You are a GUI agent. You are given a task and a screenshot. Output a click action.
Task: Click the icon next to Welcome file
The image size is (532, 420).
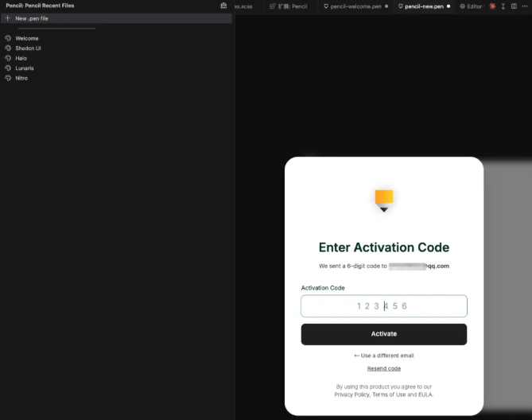tap(8, 38)
